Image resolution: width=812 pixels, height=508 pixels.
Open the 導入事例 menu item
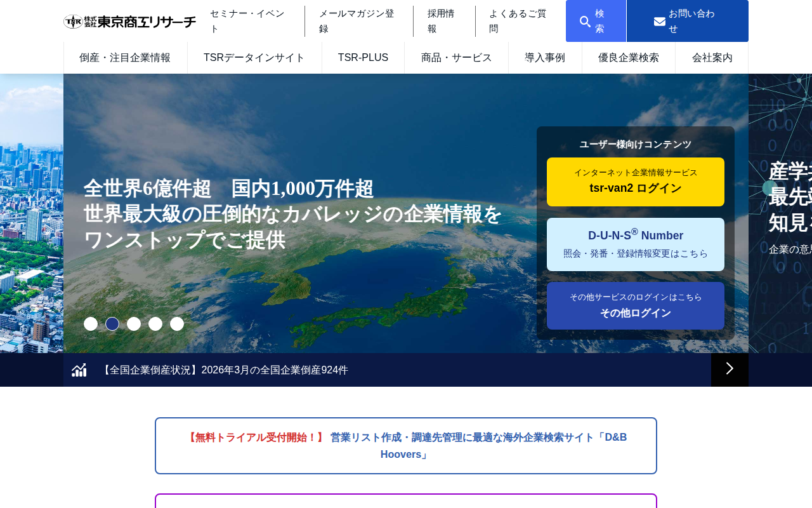[545, 58]
